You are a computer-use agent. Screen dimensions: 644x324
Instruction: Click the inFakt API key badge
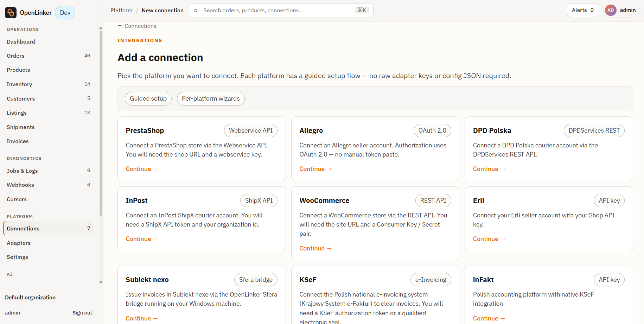pos(609,280)
